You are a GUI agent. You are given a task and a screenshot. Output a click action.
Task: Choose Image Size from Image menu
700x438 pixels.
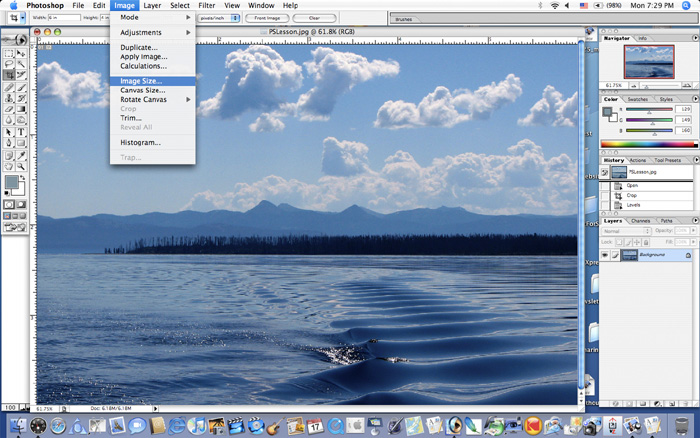coord(153,81)
